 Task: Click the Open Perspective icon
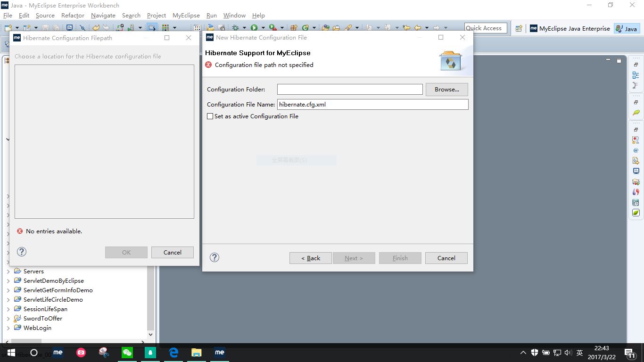(x=519, y=28)
